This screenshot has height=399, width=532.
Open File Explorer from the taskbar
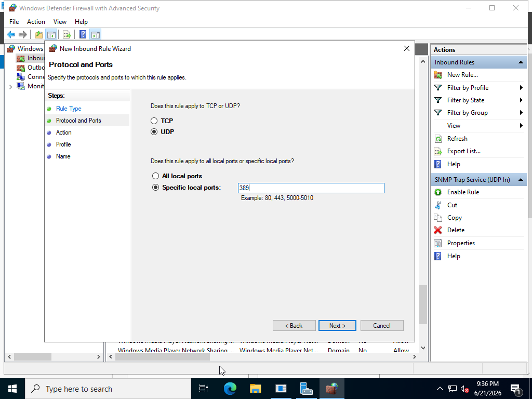(x=255, y=389)
